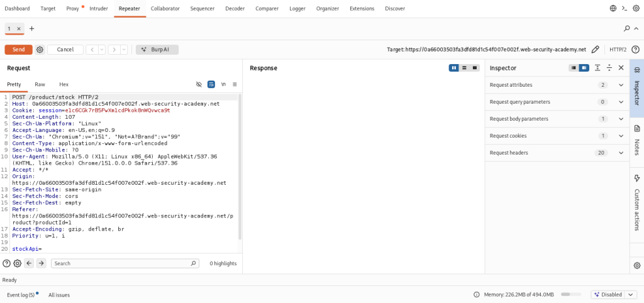The image size is (644, 303).
Task: Jump to previous search match arrow
Action: (29, 263)
